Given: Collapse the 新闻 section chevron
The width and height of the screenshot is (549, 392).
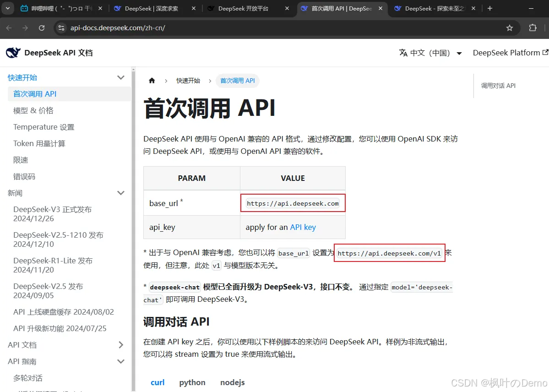Looking at the screenshot, I should coord(120,193).
